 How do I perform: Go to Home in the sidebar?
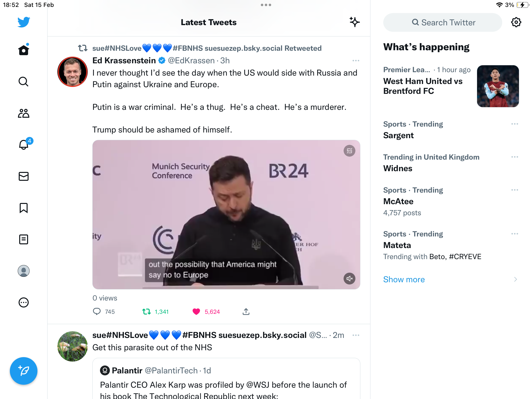point(24,50)
